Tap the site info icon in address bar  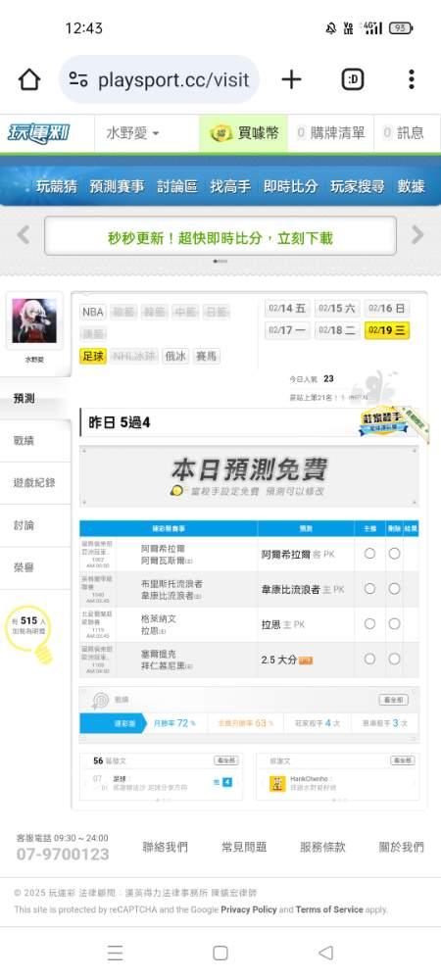point(78,79)
